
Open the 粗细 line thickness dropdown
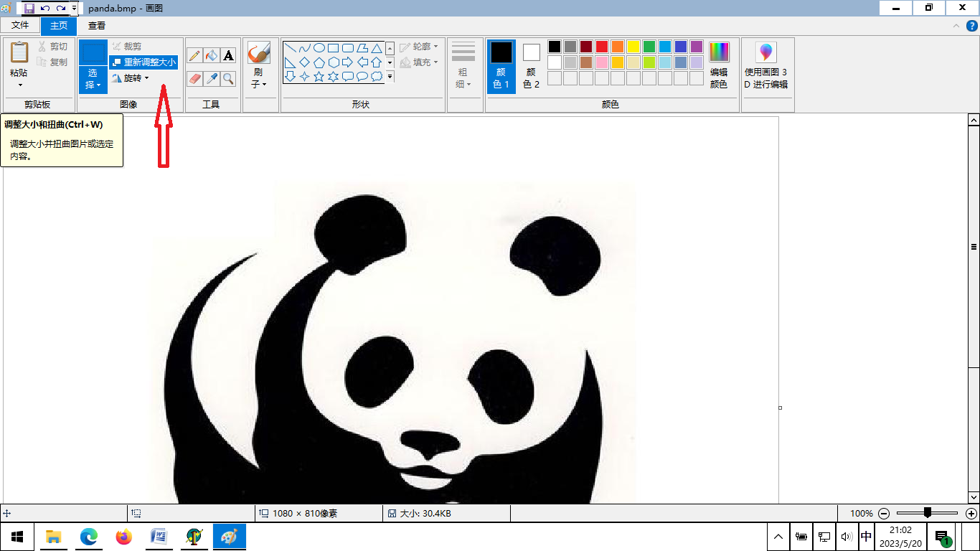click(x=463, y=66)
